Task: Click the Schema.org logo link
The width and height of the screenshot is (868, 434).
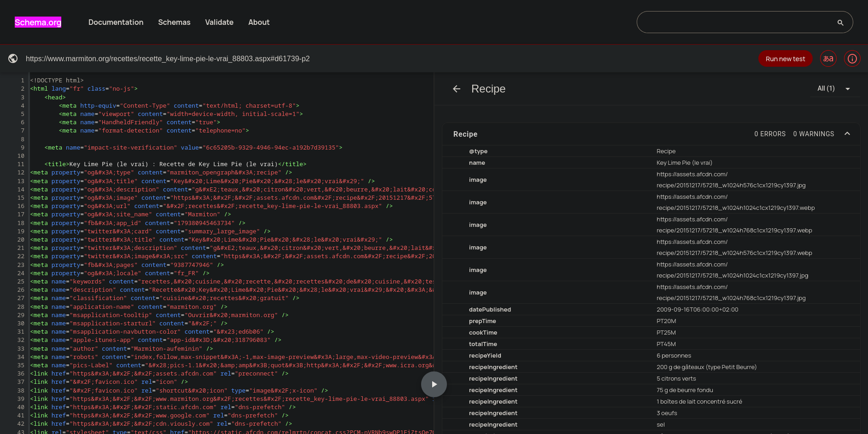Action: [x=38, y=22]
